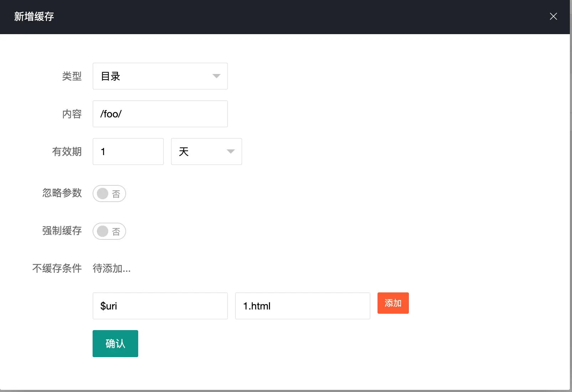572x392 pixels.
Task: Open the 有效期 unit dropdown showing 天
Action: [x=206, y=152]
